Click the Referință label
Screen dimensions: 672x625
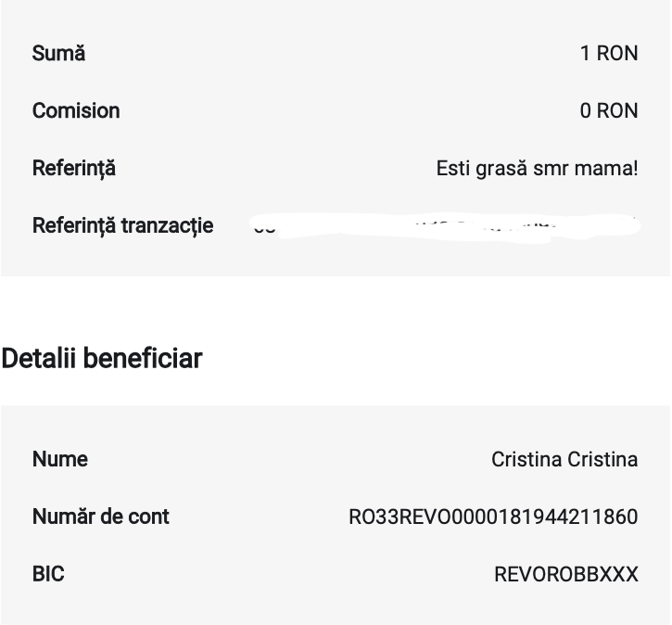click(x=74, y=168)
